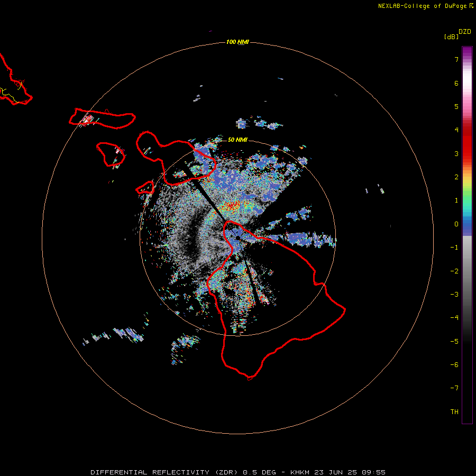
Task: Click the red high-ZDR echo cluster north of radar
Action: click(231, 207)
